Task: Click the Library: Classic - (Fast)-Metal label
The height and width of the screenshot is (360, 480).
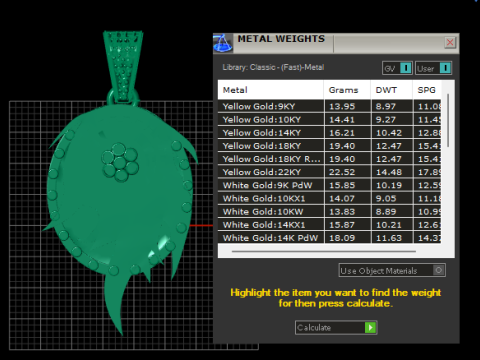Action: tap(273, 67)
